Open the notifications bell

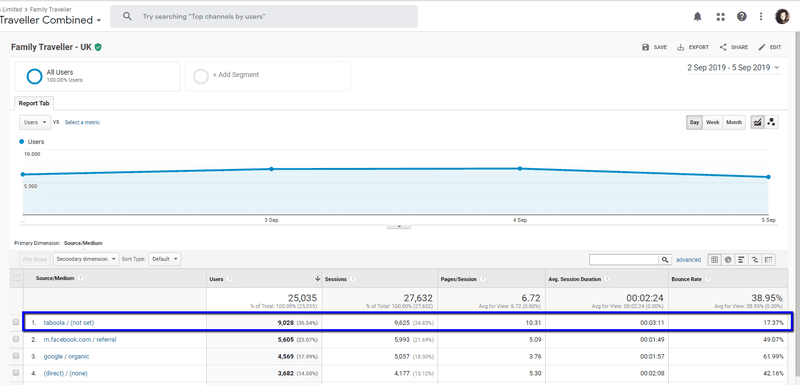697,16
